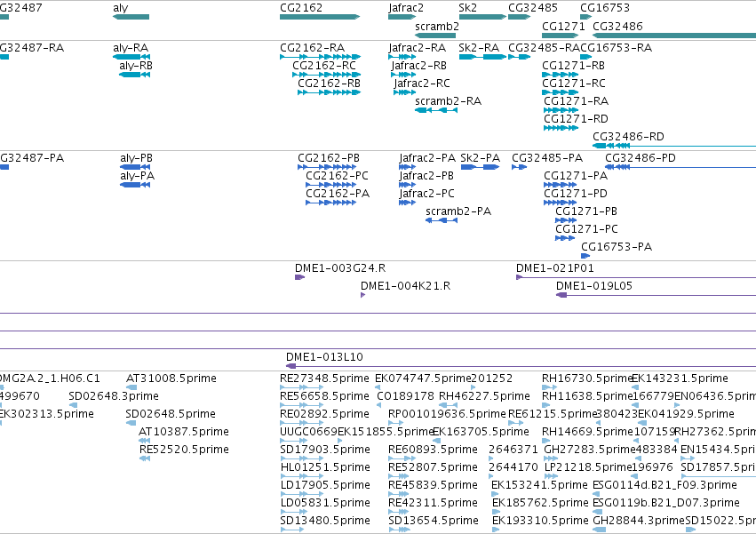Select the RE56658.5prime EST label
This screenshot has height=534, width=756.
(324, 396)
